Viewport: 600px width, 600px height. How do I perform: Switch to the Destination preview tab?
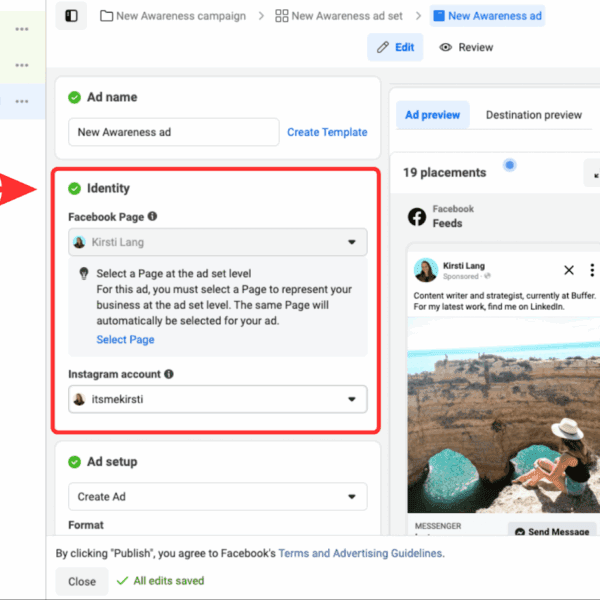tap(533, 115)
